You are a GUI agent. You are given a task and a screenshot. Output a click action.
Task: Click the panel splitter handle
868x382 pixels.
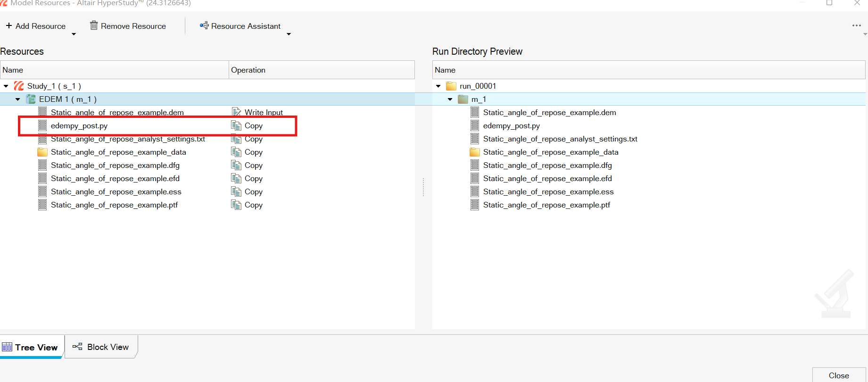[423, 187]
